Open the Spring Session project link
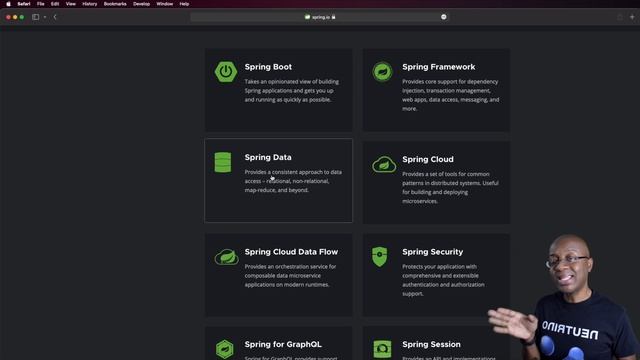The height and width of the screenshot is (360, 640). [431, 344]
